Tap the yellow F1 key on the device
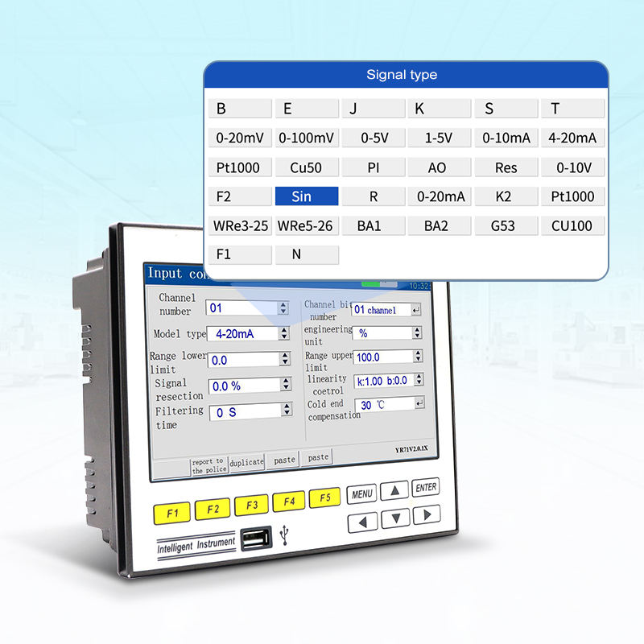The width and height of the screenshot is (644, 644). [x=172, y=513]
